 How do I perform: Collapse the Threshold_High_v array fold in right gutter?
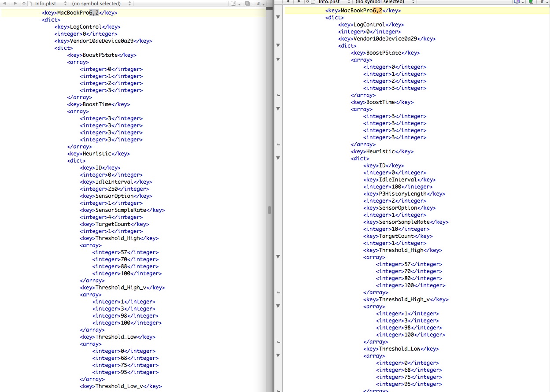[278, 306]
